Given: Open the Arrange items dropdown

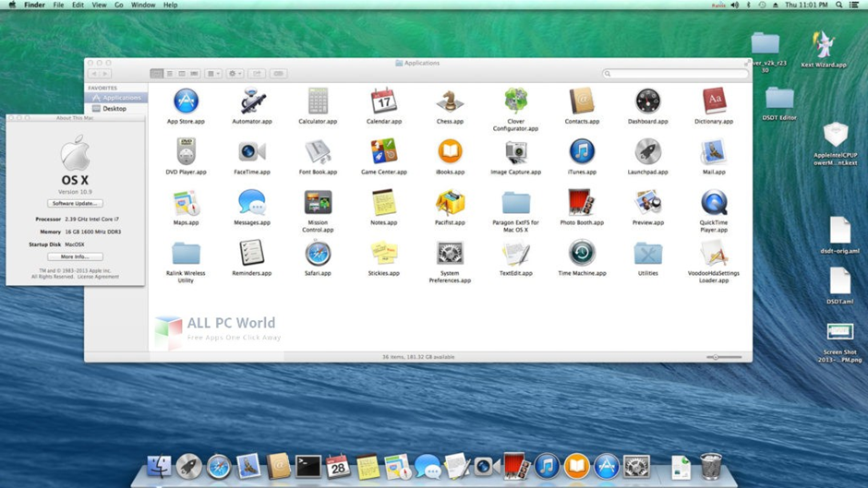Looking at the screenshot, I should pos(213,74).
